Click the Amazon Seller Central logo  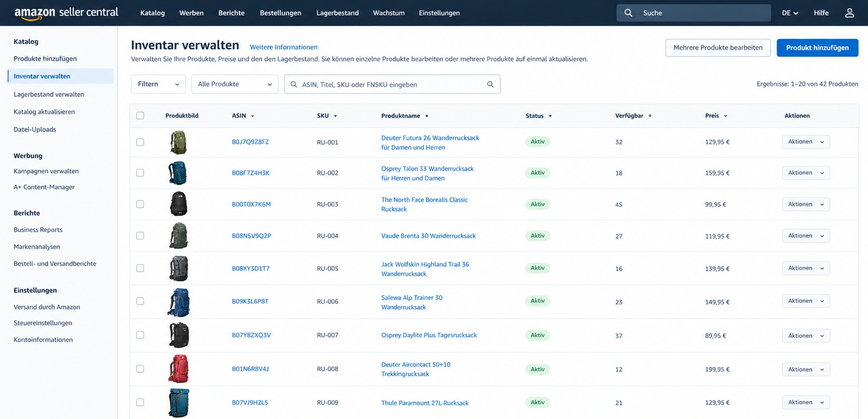pos(66,13)
